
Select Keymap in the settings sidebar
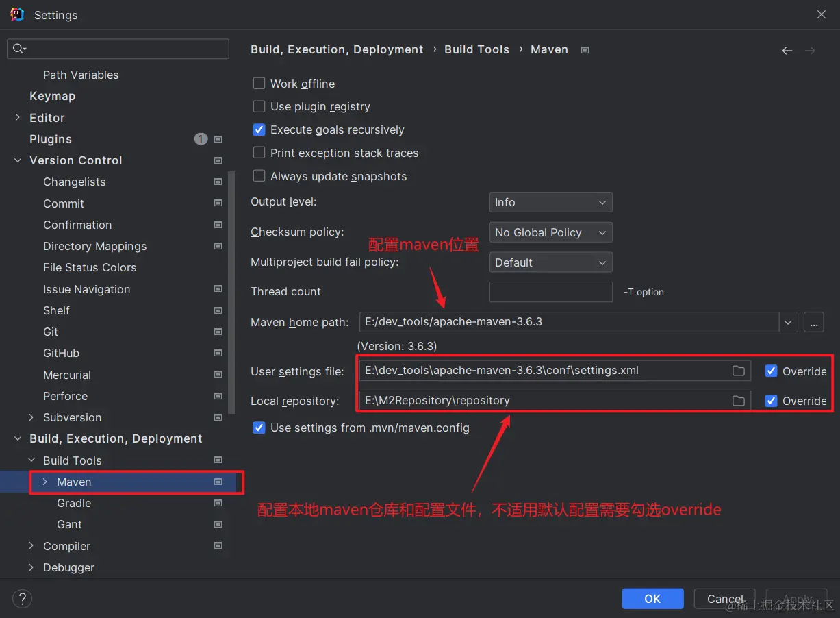(52, 96)
